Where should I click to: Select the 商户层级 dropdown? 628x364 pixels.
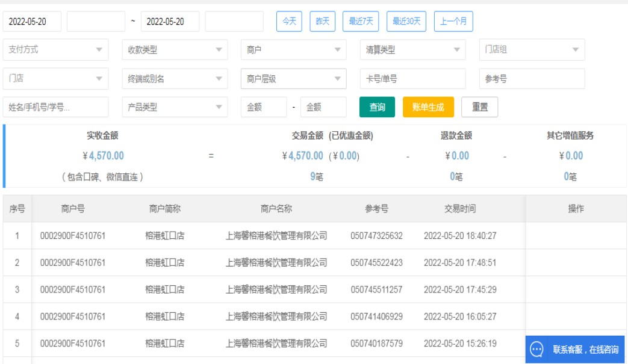pos(293,79)
